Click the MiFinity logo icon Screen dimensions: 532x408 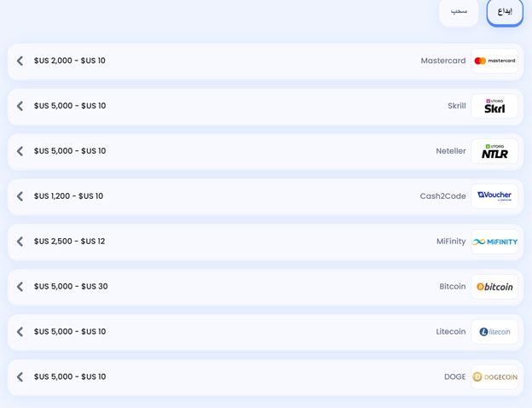pyautogui.click(x=494, y=242)
